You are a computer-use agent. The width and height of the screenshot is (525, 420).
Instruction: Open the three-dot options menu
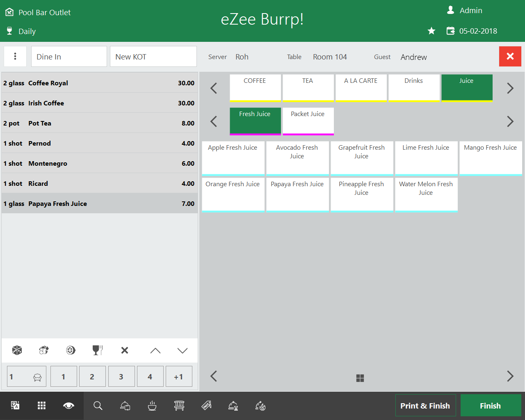coord(15,56)
